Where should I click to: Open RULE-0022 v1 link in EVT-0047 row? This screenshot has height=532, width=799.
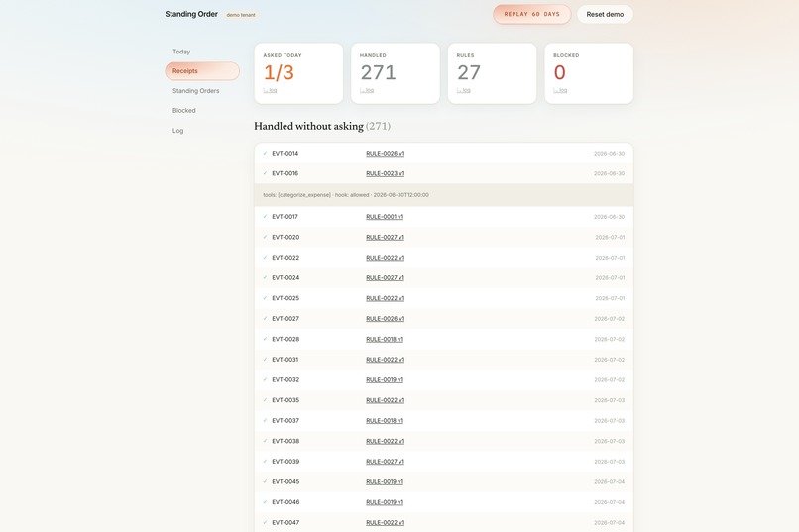tap(386, 522)
